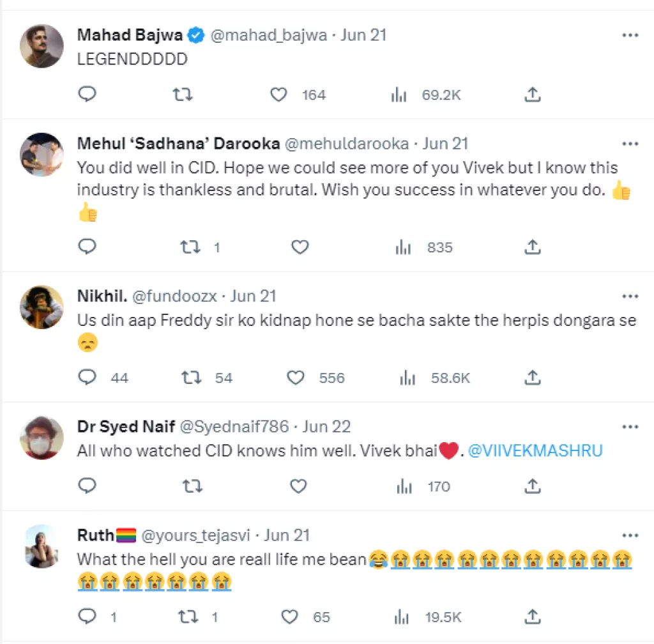
Task: View analytics showing 835 views
Action: point(424,247)
